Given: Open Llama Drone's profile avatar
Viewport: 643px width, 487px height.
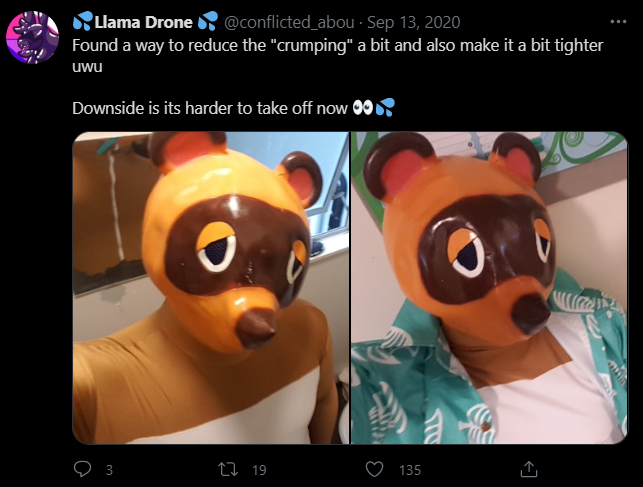Looking at the screenshot, I should 33,37.
